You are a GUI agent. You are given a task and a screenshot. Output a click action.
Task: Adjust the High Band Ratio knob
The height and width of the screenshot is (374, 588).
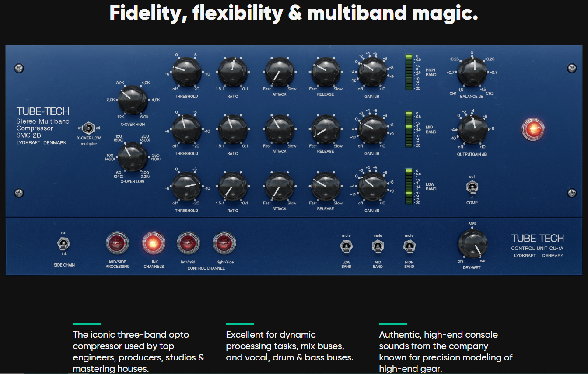(232, 72)
